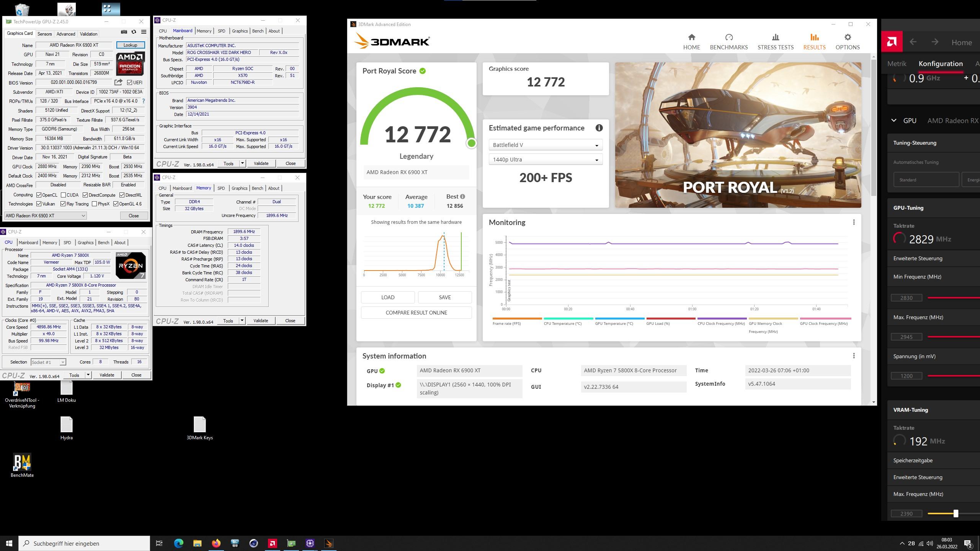Open 3DMark STRESS TESTS section
The image size is (980, 551).
tap(775, 42)
